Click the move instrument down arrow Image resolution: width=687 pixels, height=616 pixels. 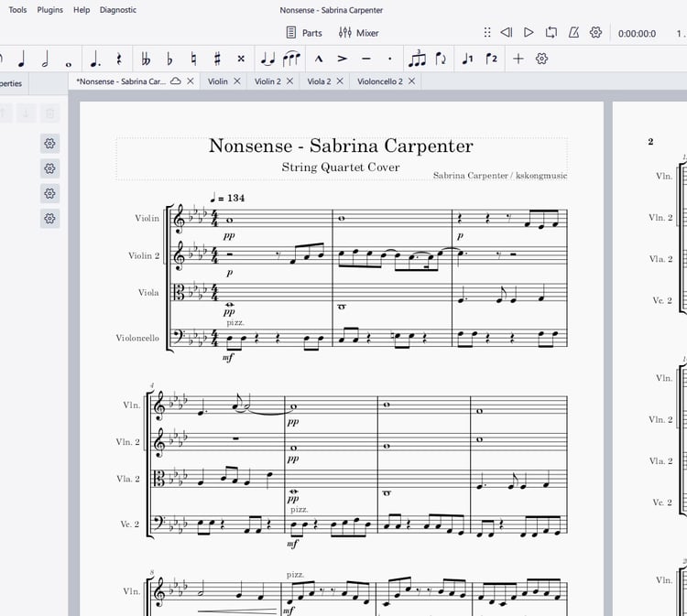click(x=26, y=113)
